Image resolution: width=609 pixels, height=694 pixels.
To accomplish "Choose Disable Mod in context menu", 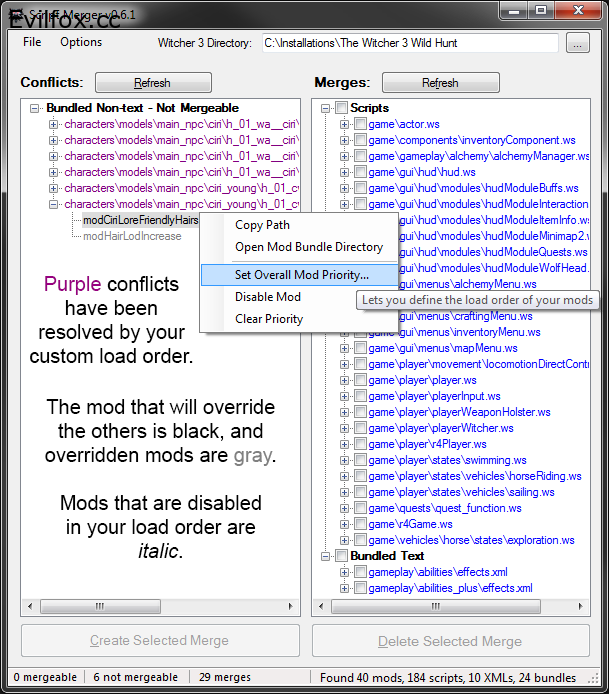I will [x=268, y=297].
